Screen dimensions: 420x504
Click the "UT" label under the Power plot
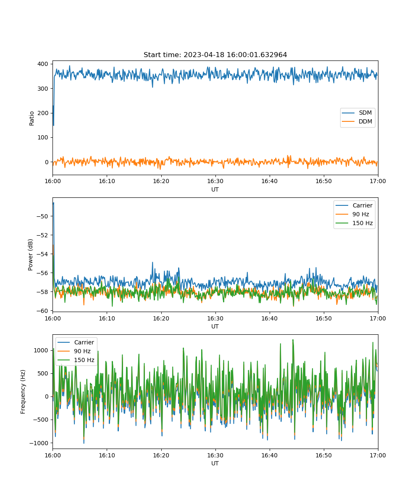pos(215,326)
